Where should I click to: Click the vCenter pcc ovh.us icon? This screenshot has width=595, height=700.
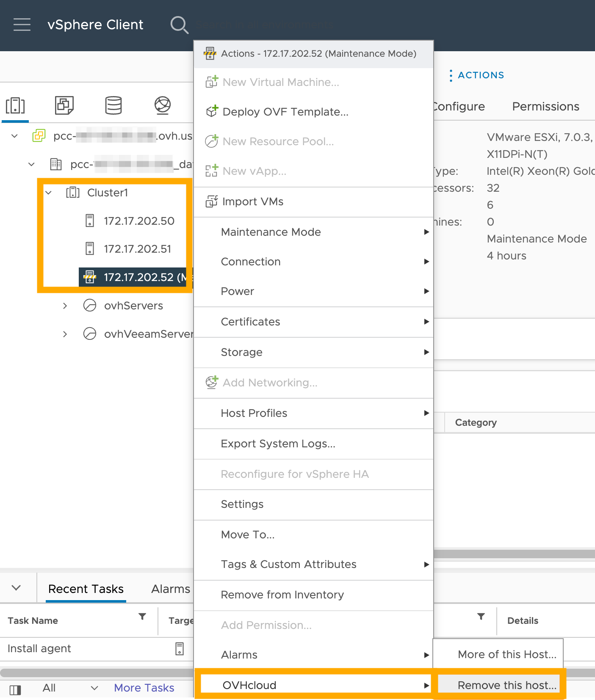click(39, 136)
